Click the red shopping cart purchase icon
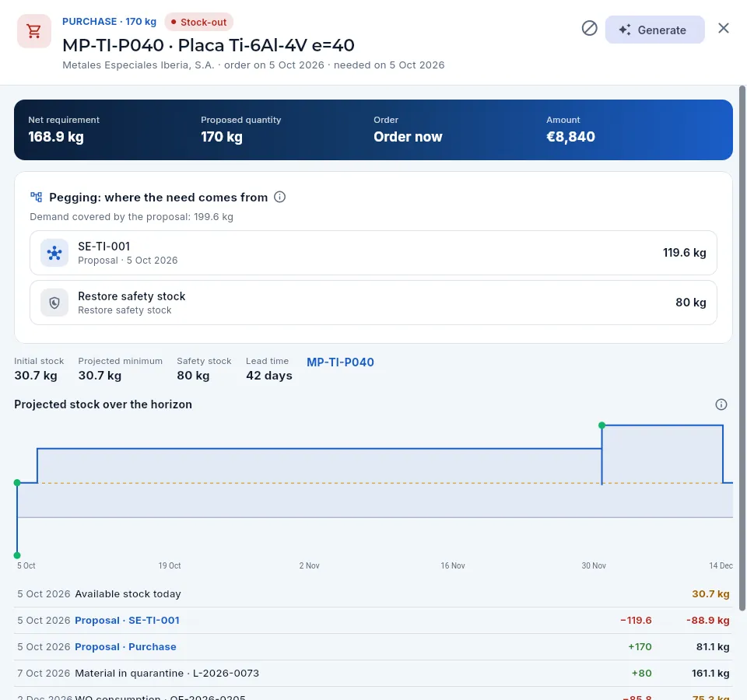This screenshot has width=747, height=700. [33, 31]
